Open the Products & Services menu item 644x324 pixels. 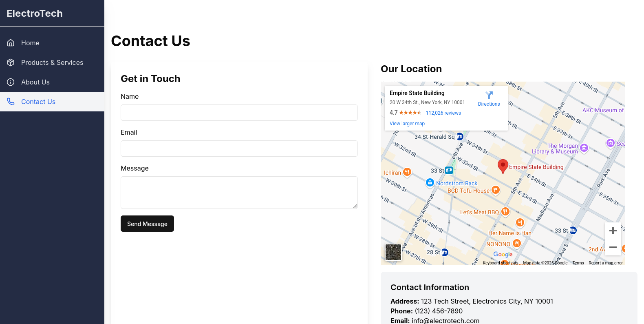pyautogui.click(x=52, y=62)
